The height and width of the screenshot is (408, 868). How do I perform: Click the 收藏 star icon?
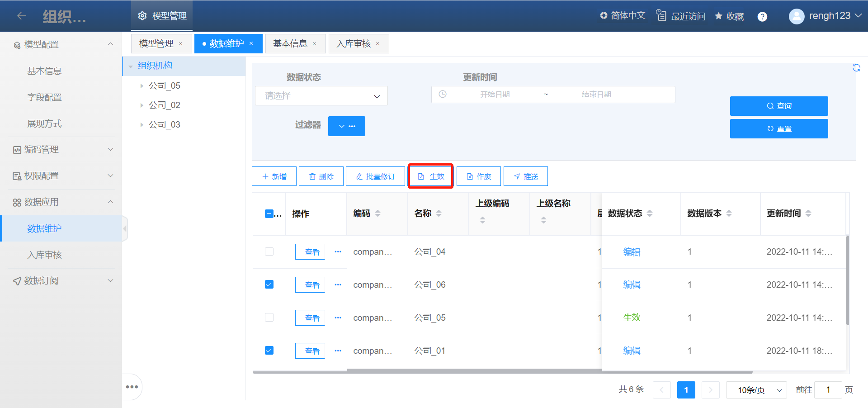pyautogui.click(x=718, y=16)
